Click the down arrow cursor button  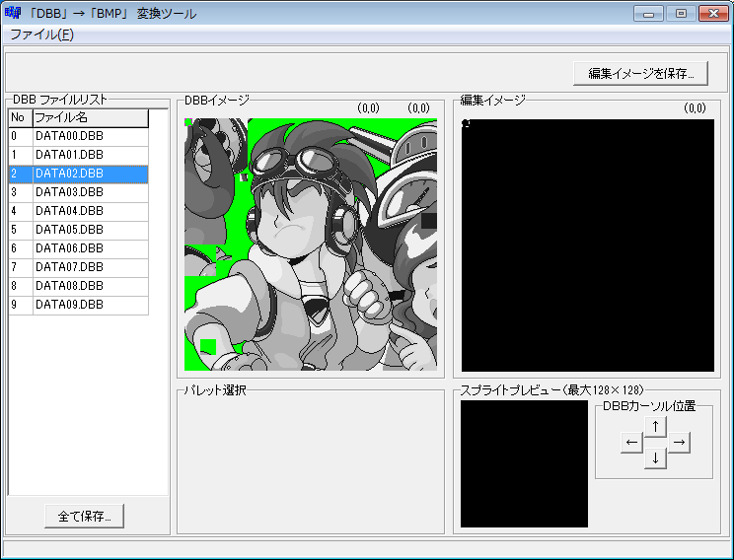[655, 458]
